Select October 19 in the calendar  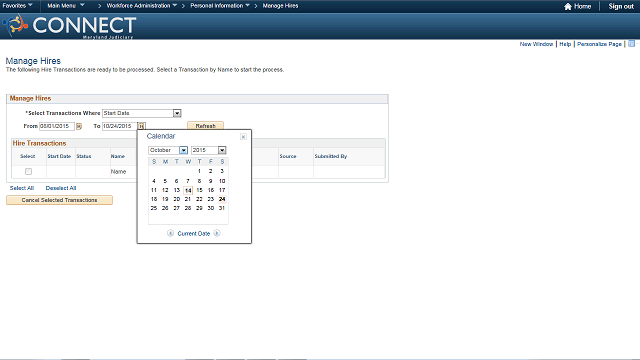click(x=165, y=199)
